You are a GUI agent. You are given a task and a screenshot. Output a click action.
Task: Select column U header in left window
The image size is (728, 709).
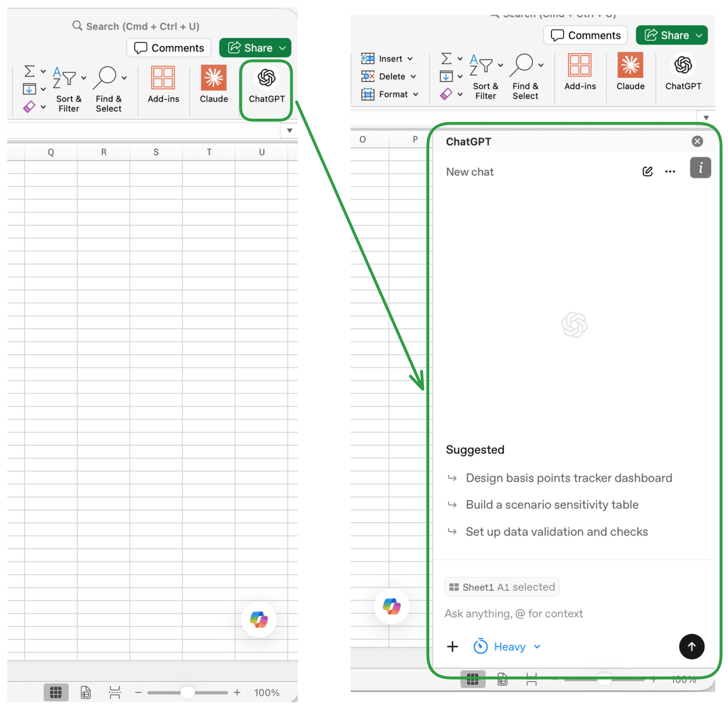pos(261,152)
